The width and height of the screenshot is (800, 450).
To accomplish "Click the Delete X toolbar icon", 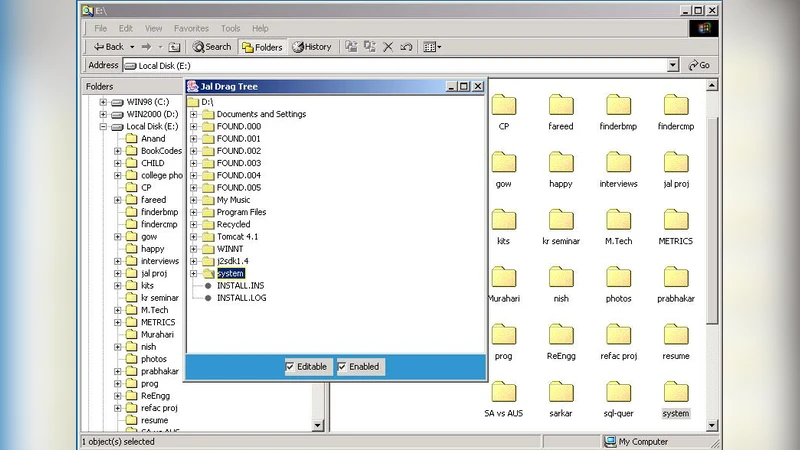I will coord(388,47).
